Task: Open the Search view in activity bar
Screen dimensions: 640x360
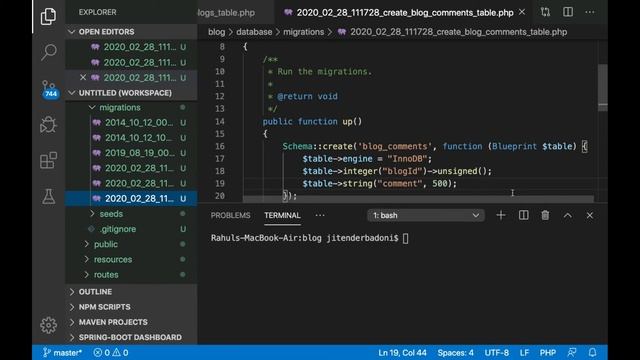Action: 48,52
